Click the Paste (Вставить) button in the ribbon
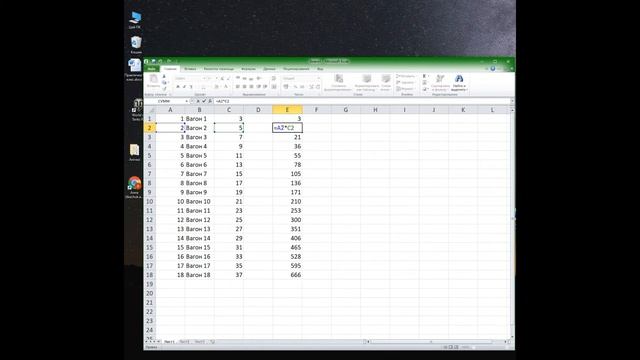Viewport: 640px width, 360px height. click(153, 81)
